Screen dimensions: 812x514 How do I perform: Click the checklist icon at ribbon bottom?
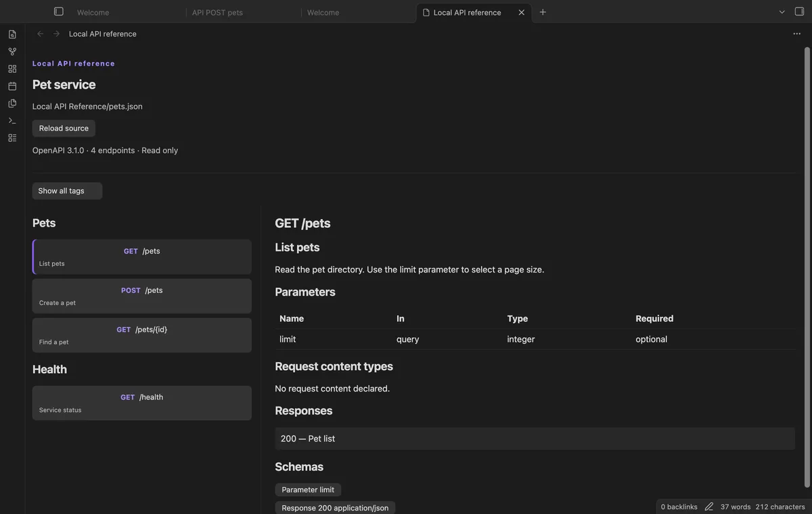(12, 138)
